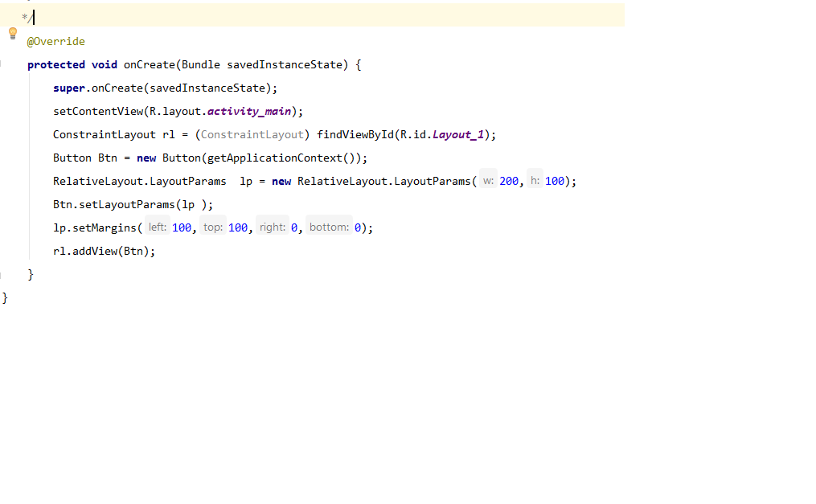Place cursor on the rl.addView(Btn) line
The width and height of the screenshot is (816, 504).
pyautogui.click(x=104, y=252)
